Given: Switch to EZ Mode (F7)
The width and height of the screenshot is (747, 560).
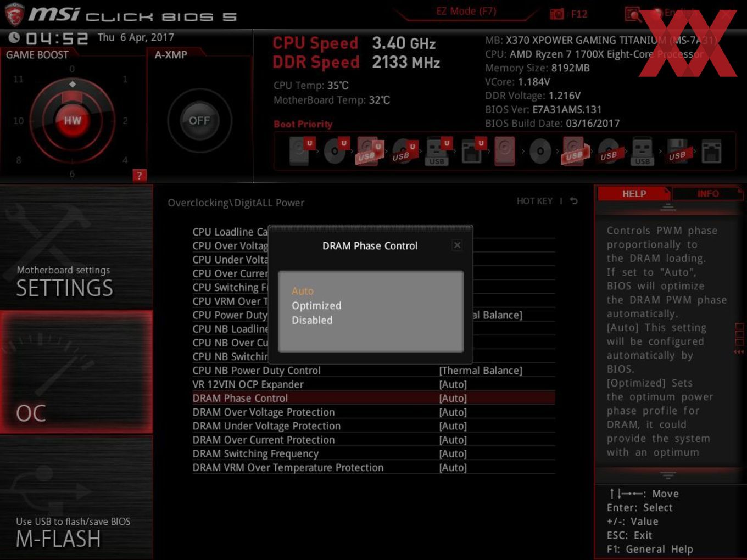Looking at the screenshot, I should [x=466, y=11].
